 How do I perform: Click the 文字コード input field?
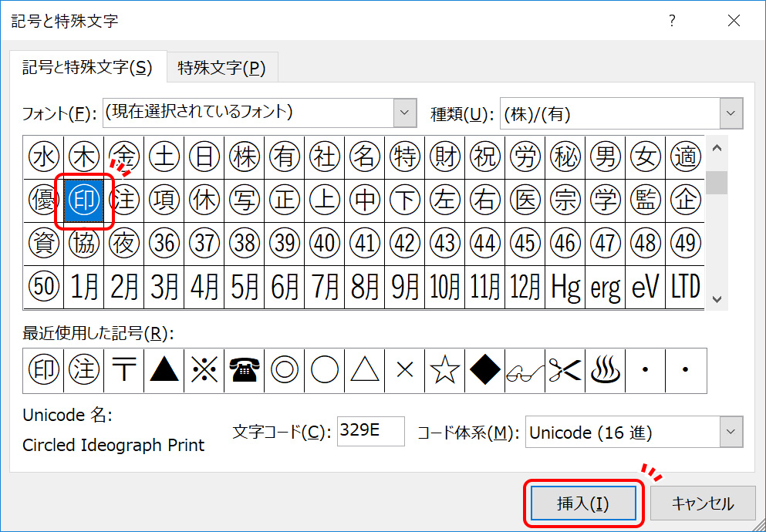coord(370,431)
